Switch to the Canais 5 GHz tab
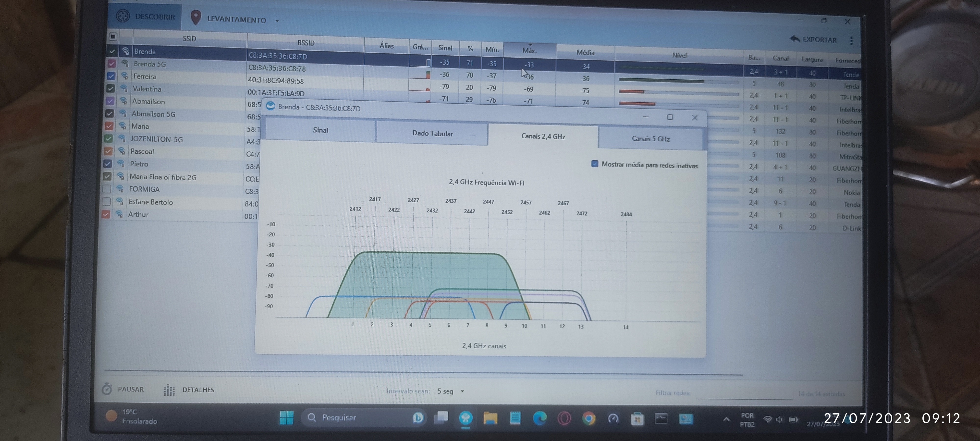980x441 pixels. coord(650,138)
